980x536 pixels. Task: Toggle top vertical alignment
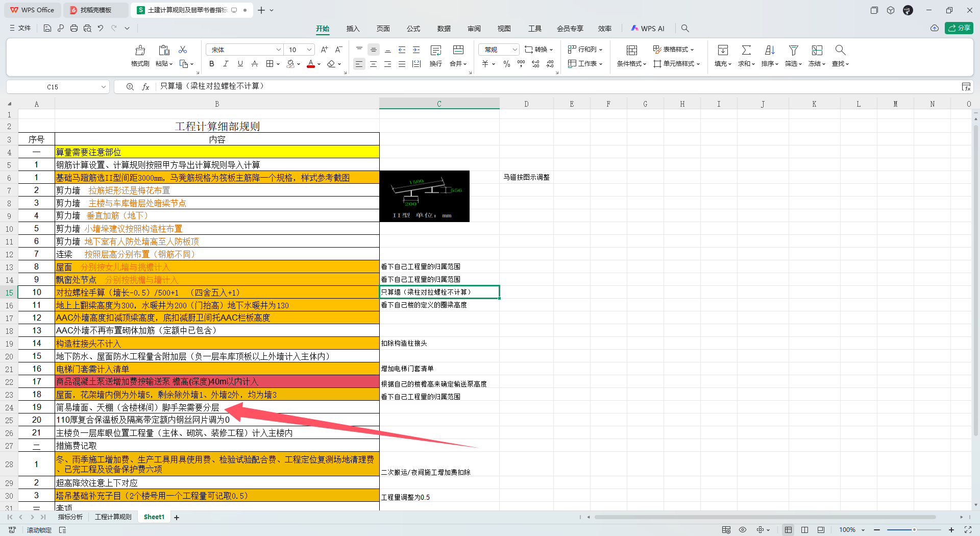click(359, 50)
